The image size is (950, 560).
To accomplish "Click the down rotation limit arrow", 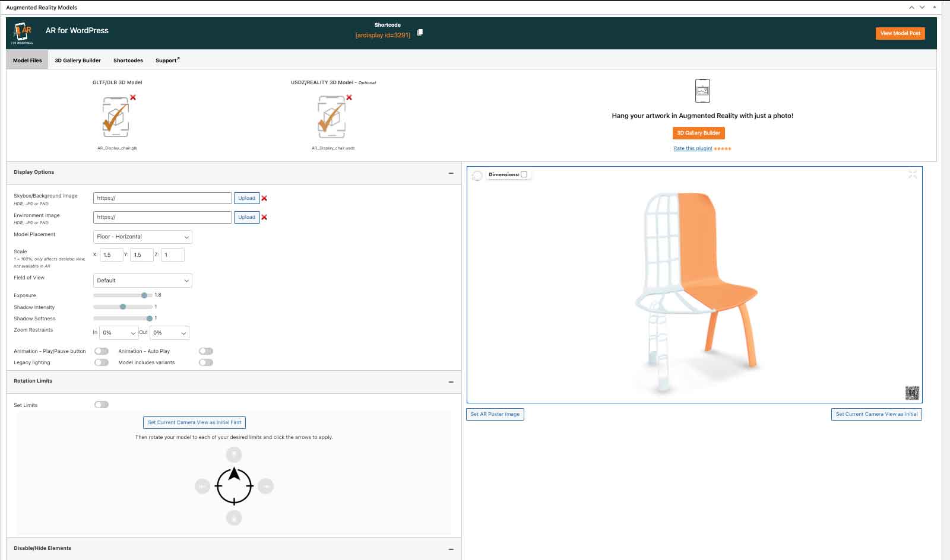I will pos(234,518).
